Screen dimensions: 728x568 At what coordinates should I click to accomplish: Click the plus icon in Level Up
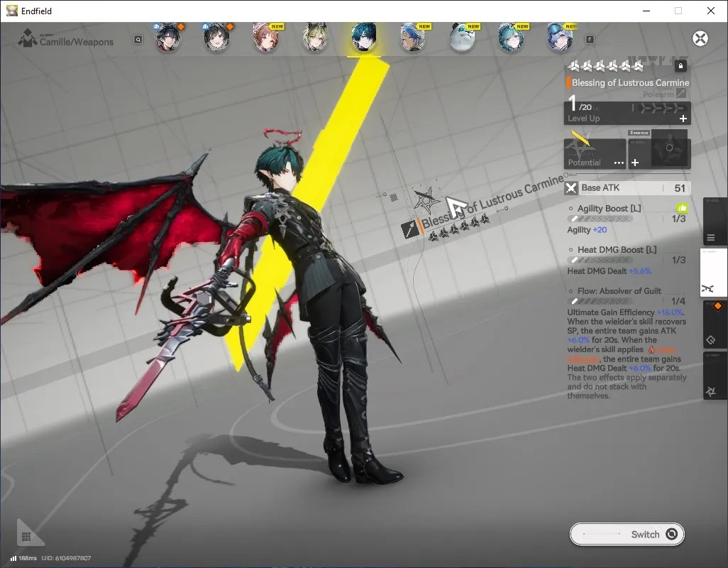point(683,119)
